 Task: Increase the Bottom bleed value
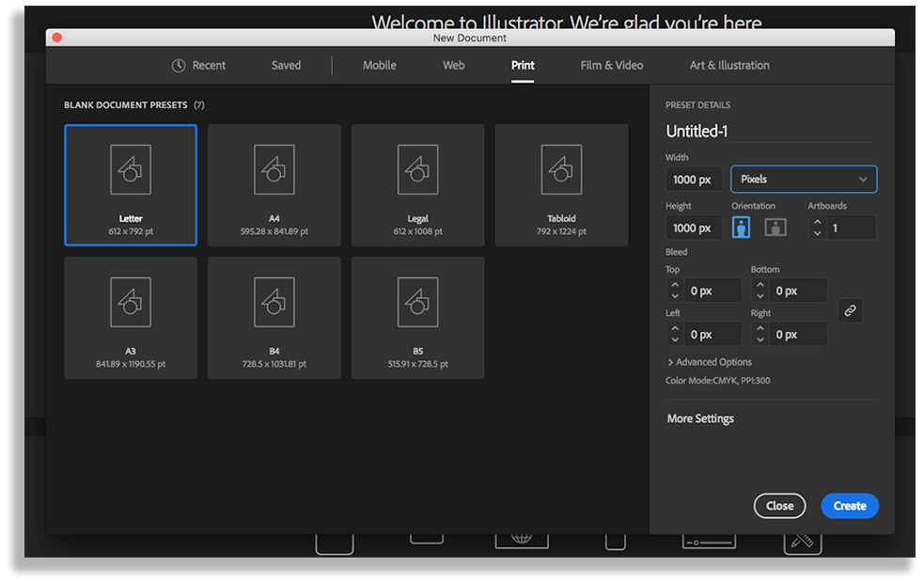[760, 286]
